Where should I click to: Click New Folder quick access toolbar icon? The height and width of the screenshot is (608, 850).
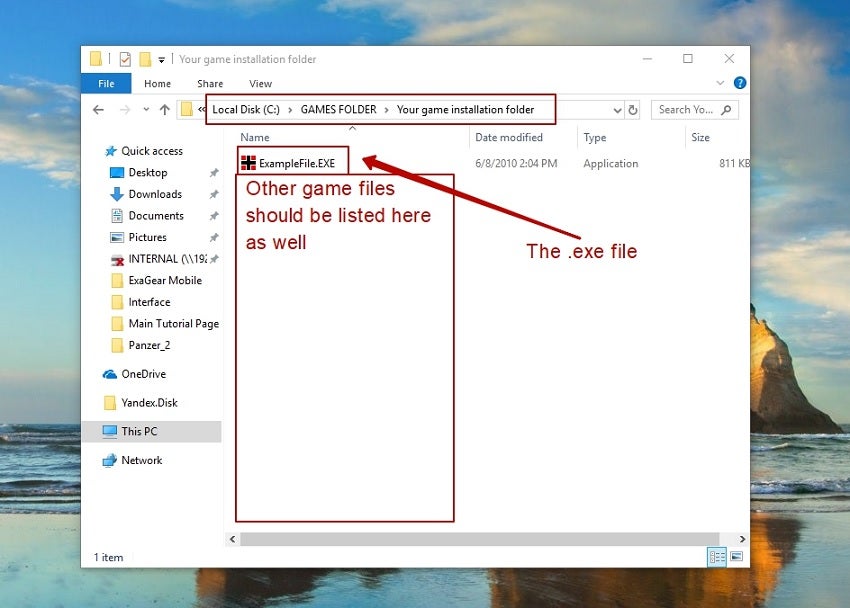(145, 59)
